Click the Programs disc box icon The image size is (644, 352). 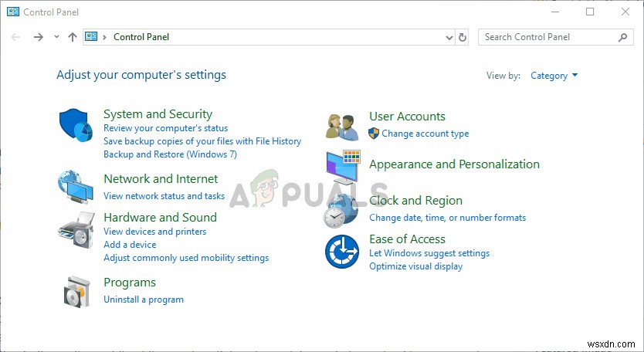click(76, 291)
